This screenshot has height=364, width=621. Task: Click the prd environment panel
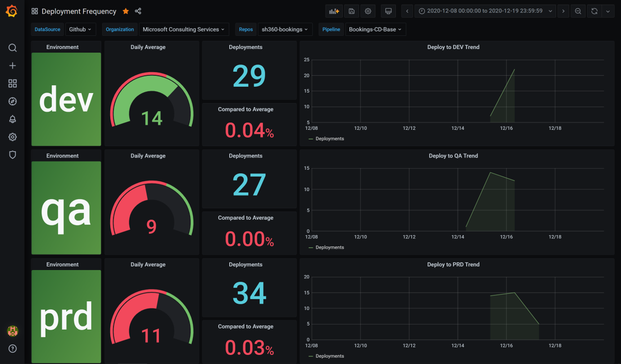(66, 316)
